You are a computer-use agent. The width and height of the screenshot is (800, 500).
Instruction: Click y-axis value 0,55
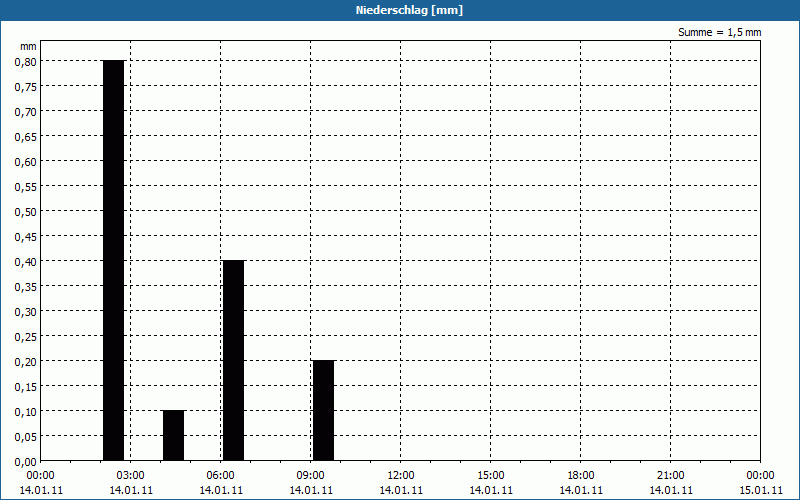click(x=26, y=186)
